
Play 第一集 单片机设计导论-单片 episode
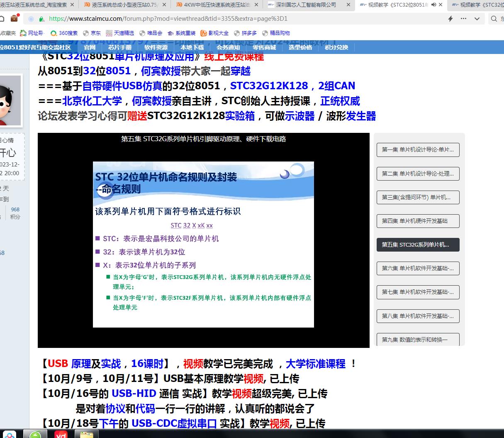(x=418, y=149)
